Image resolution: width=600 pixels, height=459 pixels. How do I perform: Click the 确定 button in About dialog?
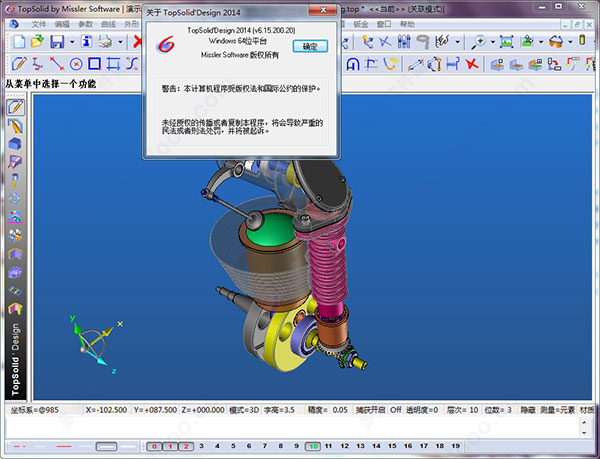pos(310,46)
